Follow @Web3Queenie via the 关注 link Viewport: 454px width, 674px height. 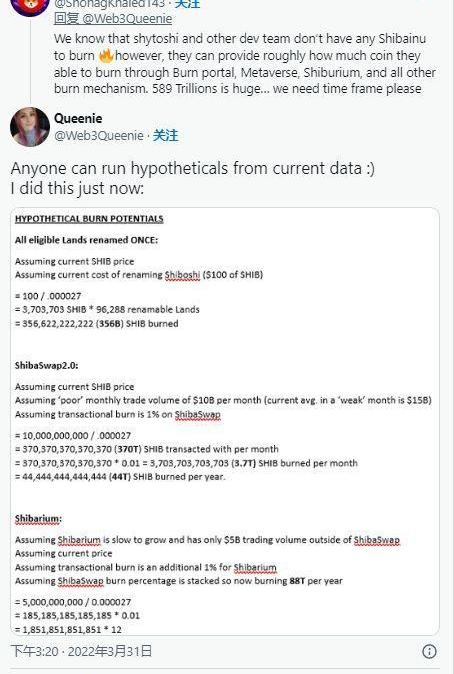pos(166,136)
